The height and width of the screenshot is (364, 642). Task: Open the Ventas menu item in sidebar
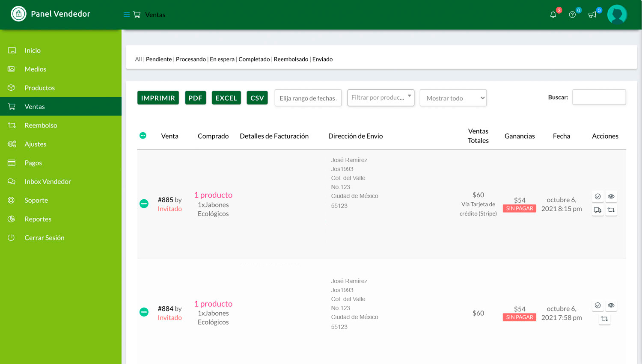pyautogui.click(x=61, y=107)
